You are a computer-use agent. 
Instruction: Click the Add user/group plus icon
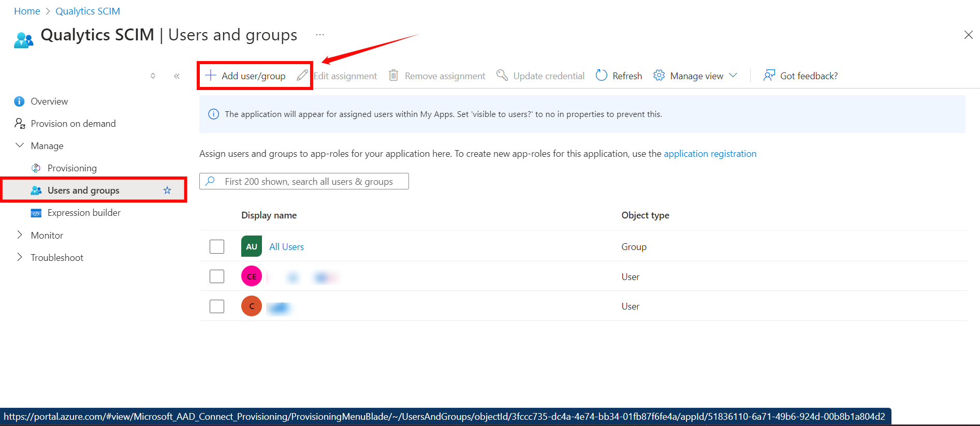(211, 76)
